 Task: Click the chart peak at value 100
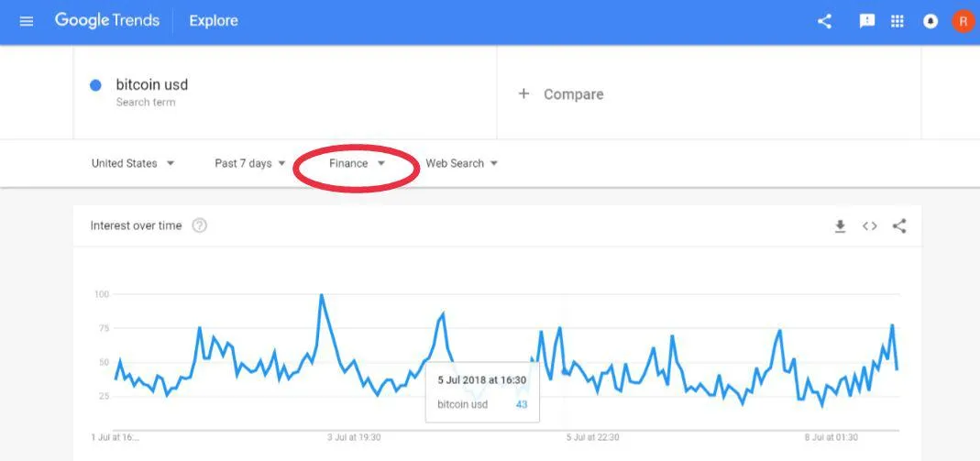[321, 295]
